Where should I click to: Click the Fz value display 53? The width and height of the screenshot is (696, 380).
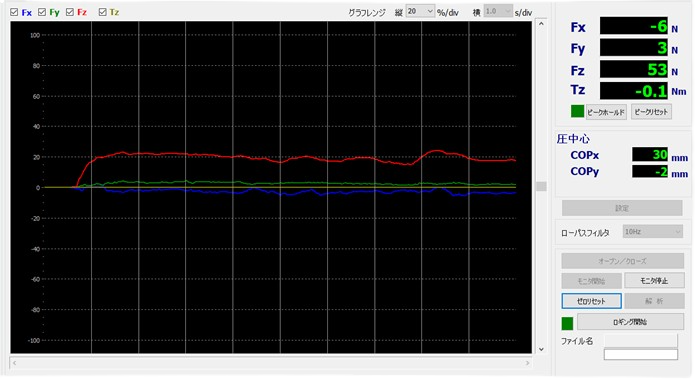coord(633,69)
